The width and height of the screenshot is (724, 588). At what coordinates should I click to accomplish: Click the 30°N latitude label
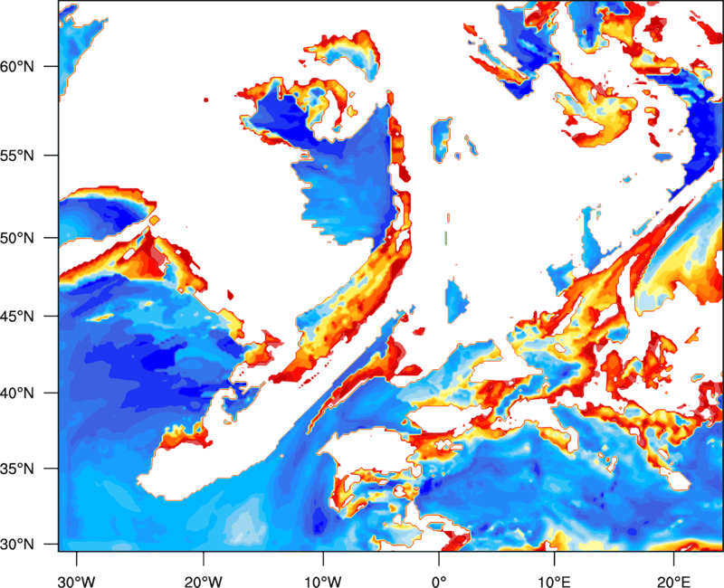(16, 545)
